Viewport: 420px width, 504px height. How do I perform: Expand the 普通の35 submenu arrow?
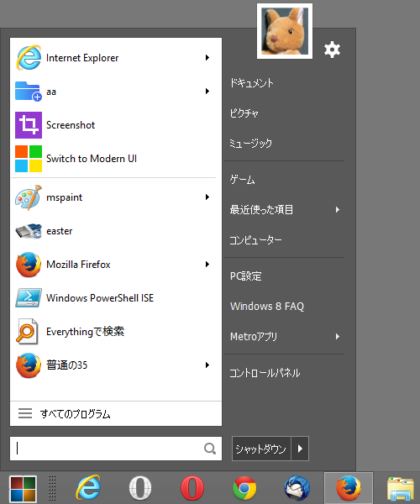coord(207,365)
